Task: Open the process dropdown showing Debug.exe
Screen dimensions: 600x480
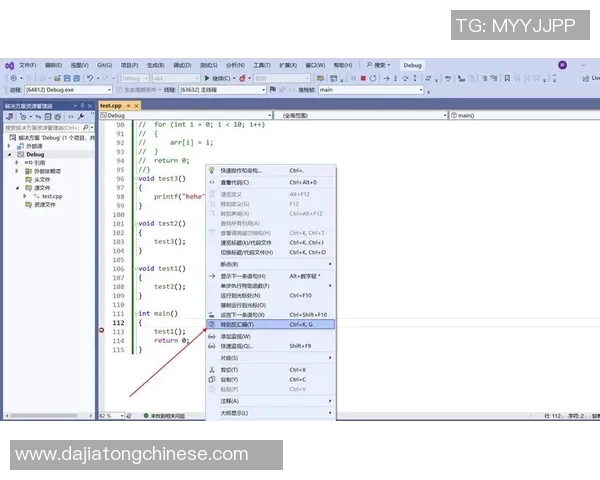Action: click(109, 90)
